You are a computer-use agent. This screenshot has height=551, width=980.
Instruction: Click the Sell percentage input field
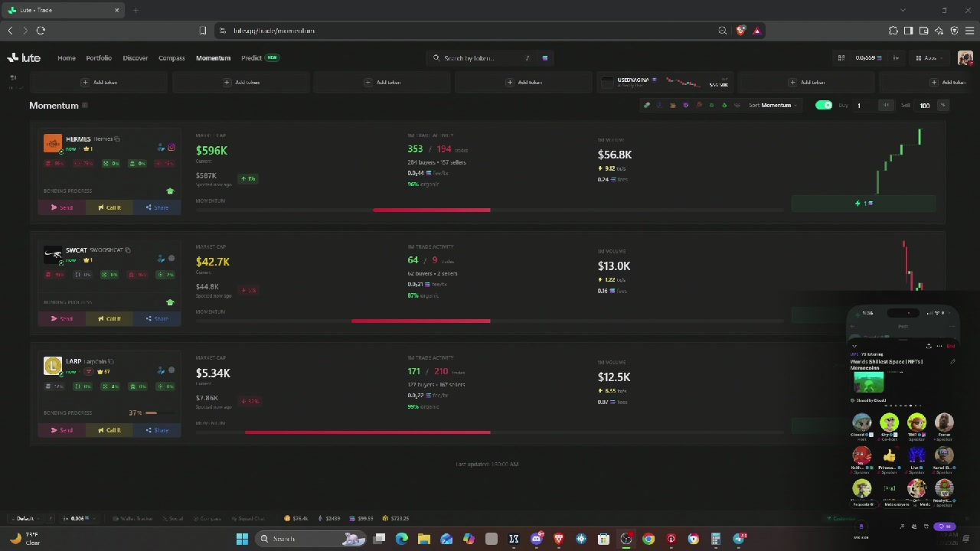point(926,106)
